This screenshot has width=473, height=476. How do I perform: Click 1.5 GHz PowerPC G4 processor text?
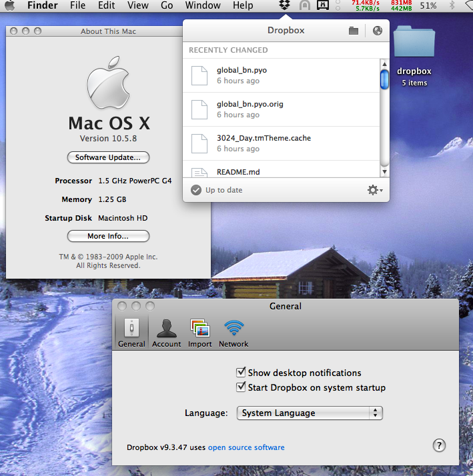tap(135, 181)
